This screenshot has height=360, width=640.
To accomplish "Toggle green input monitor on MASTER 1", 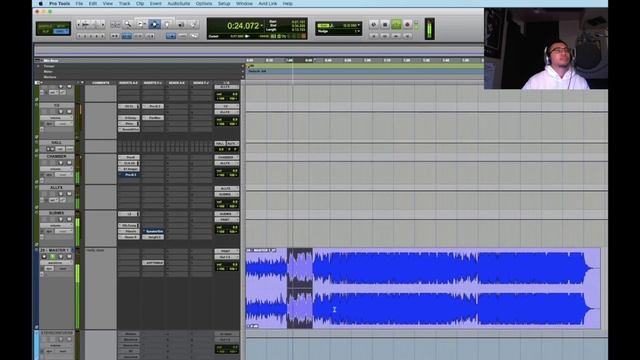I will [52, 256].
